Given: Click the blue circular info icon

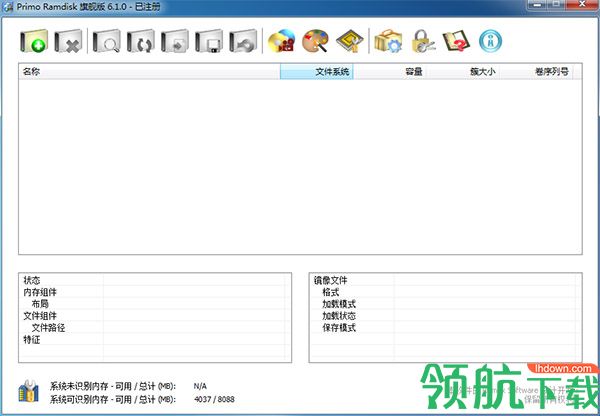Looking at the screenshot, I should click(x=490, y=41).
